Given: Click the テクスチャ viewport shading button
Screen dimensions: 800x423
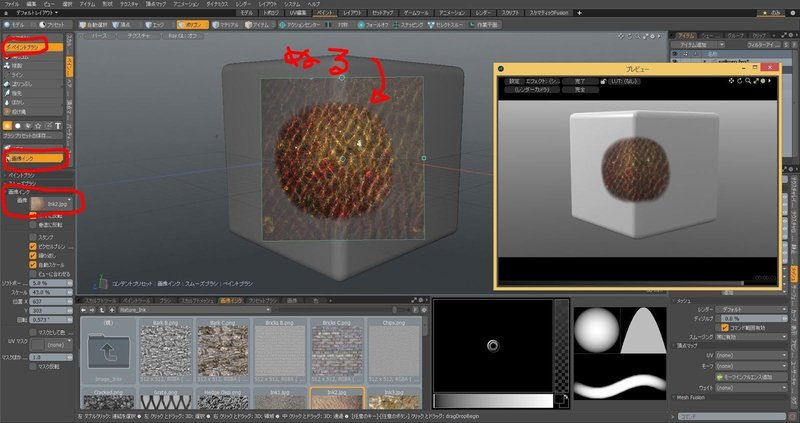Looking at the screenshot, I should [x=139, y=36].
